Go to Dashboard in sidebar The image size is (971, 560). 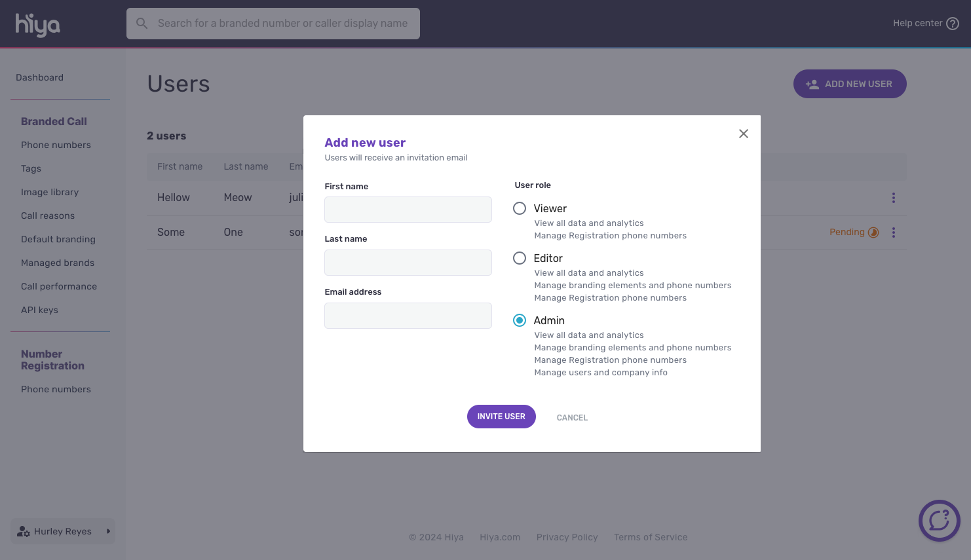click(40, 77)
